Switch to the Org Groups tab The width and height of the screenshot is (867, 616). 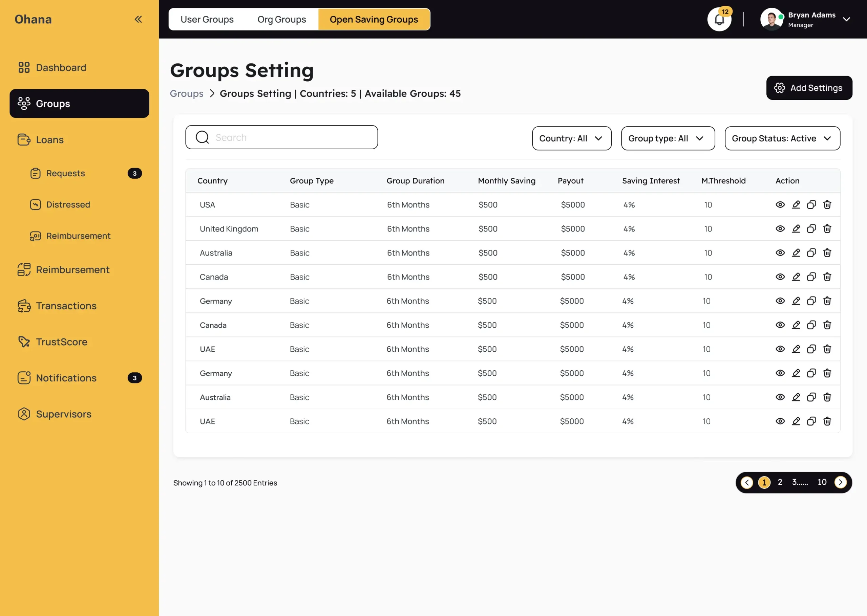[x=281, y=19]
